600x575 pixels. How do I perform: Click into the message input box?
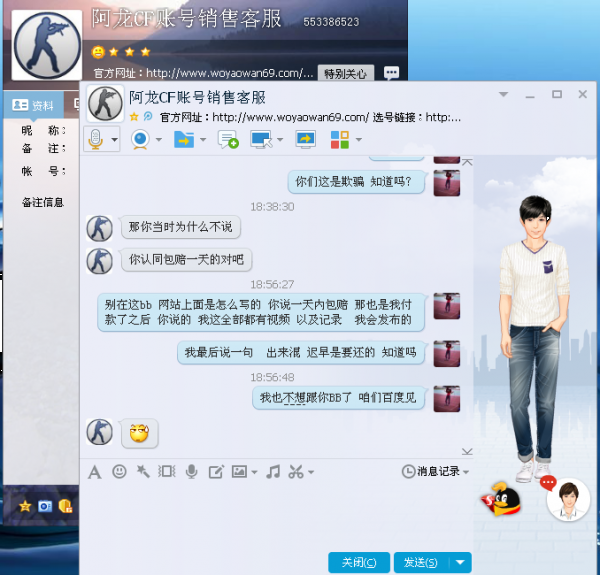(x=276, y=516)
